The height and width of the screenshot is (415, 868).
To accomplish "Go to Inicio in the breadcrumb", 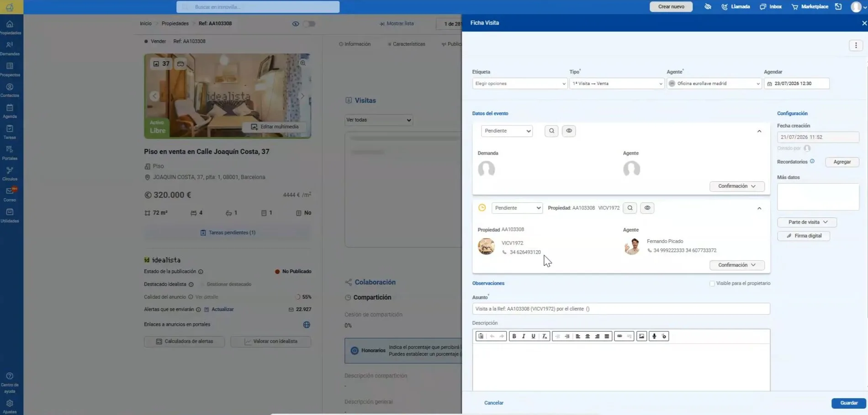I will coord(146,24).
